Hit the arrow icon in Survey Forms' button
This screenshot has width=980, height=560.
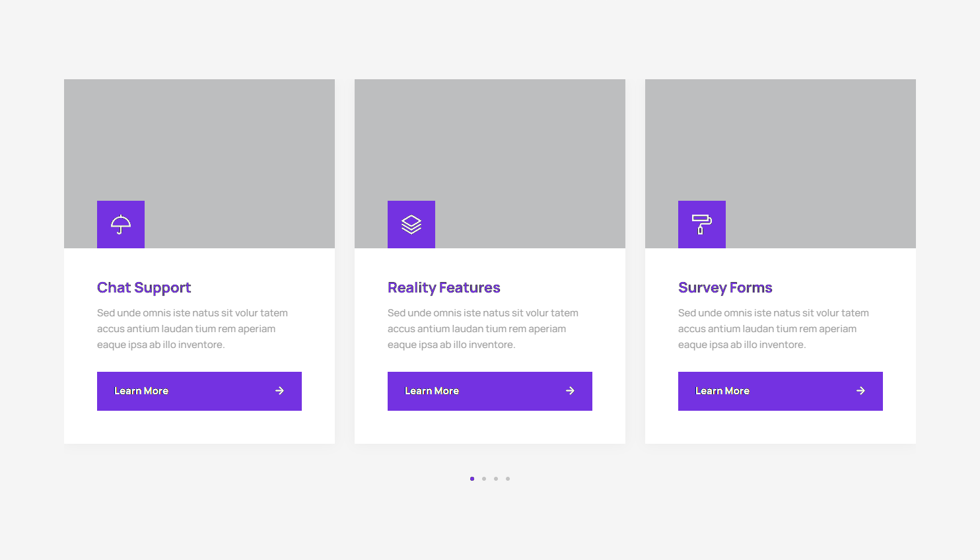860,391
